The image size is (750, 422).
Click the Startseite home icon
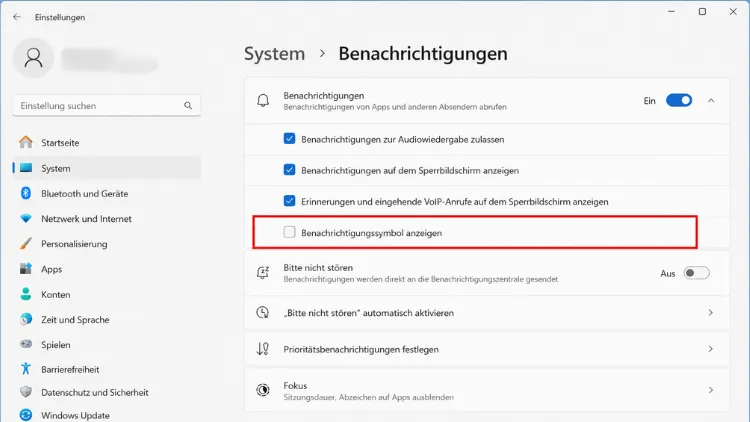[x=26, y=142]
